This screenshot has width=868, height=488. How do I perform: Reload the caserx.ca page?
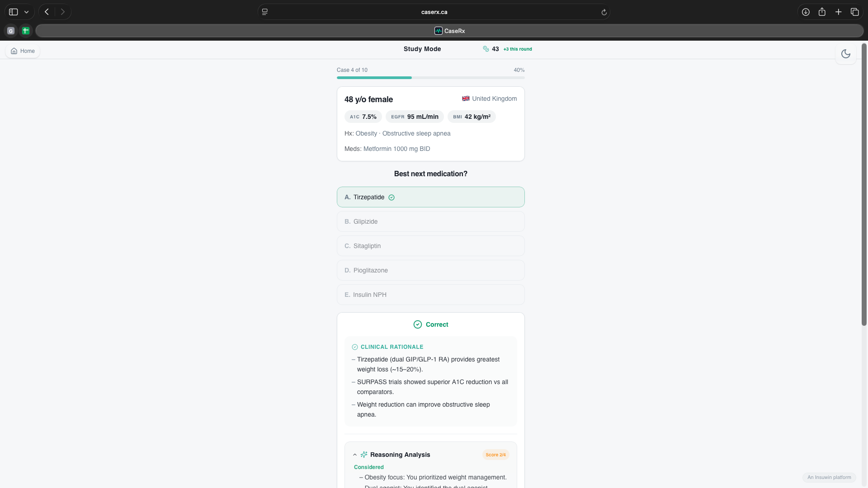pos(604,12)
